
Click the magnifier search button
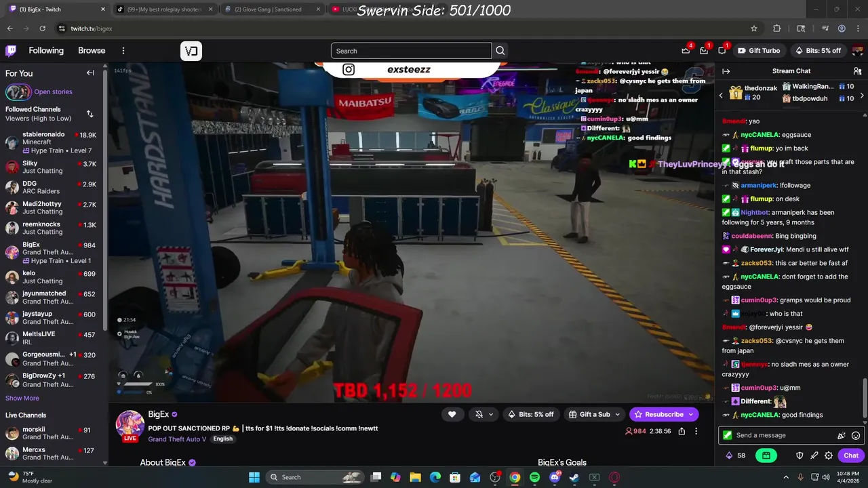[x=500, y=51]
